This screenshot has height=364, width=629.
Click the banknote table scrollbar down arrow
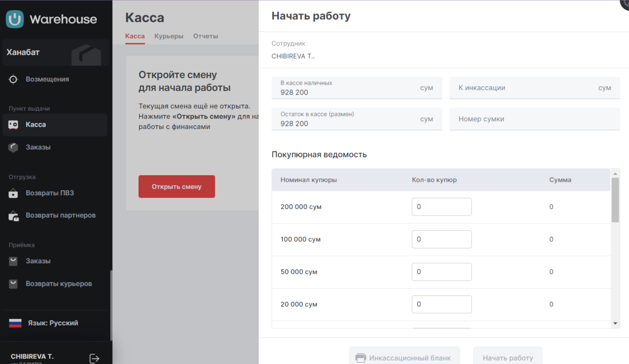tap(615, 324)
